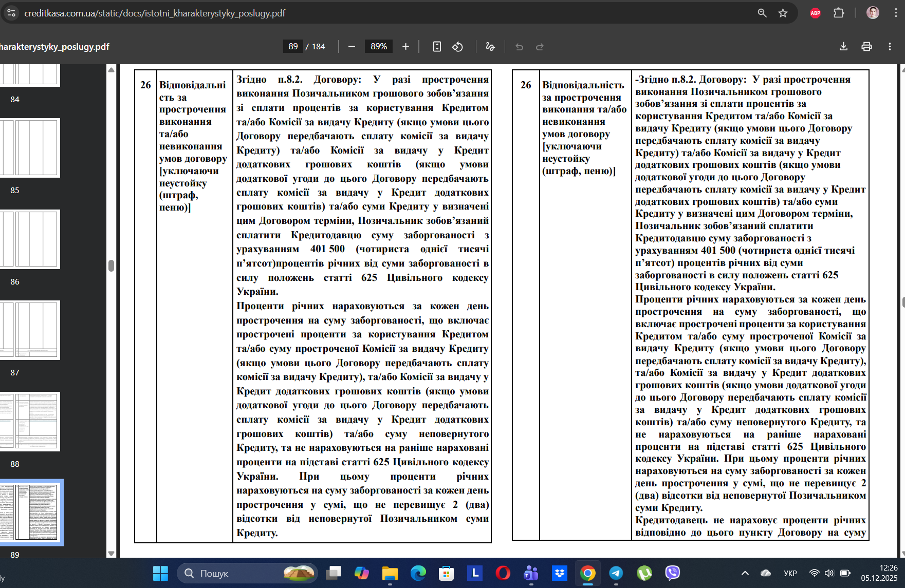The image size is (905, 588).
Task: Select page 88 thumbnail
Action: (x=30, y=422)
